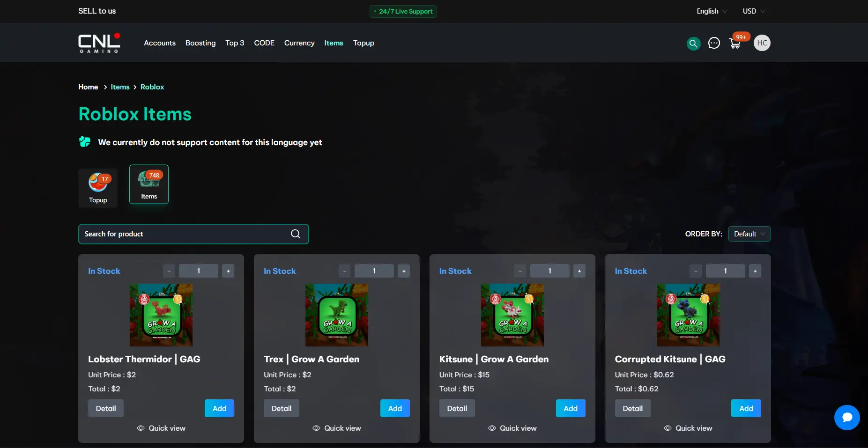Image resolution: width=868 pixels, height=448 pixels.
Task: Click quantity field for Corrupted Kitsune
Action: coord(726,271)
